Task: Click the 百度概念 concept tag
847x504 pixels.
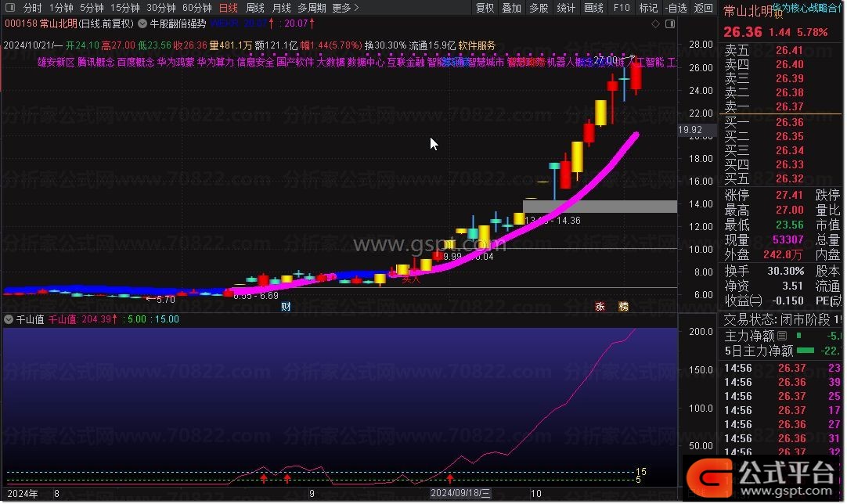Action: 135,62
